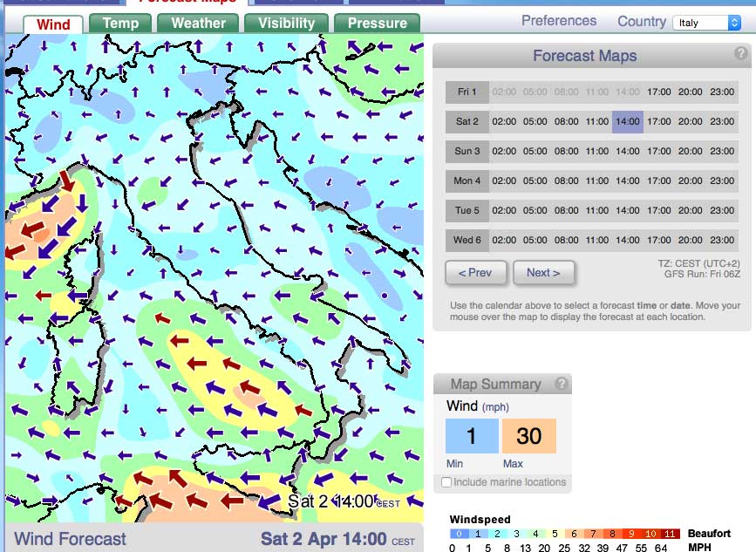Image resolution: width=756 pixels, height=552 pixels.
Task: Select the Wind tab
Action: pyautogui.click(x=53, y=24)
